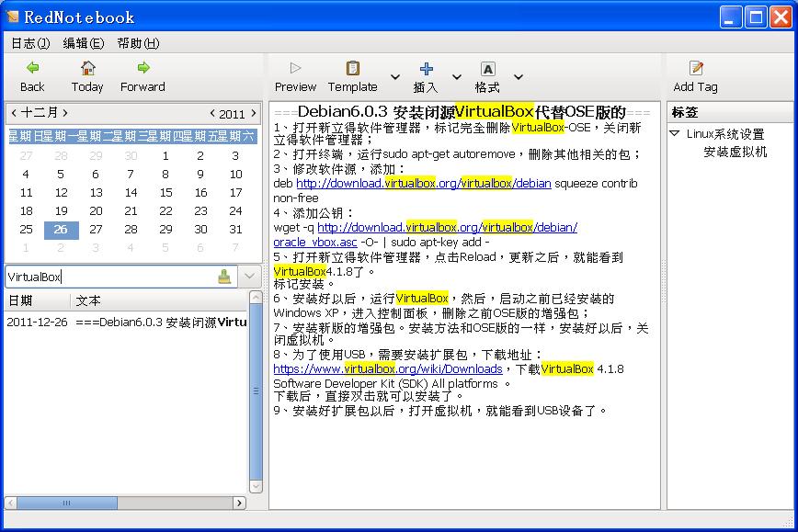Viewport: 798px width, 532px height.
Task: Click the line starting Software Developer Kit
Action: 392,383
